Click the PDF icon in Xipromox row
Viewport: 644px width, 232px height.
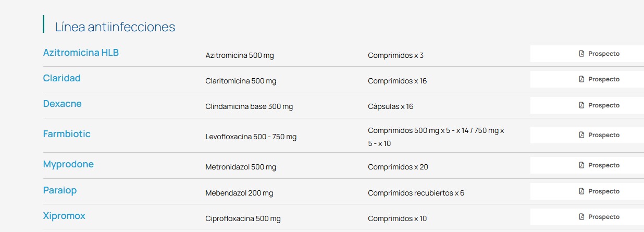(x=581, y=217)
